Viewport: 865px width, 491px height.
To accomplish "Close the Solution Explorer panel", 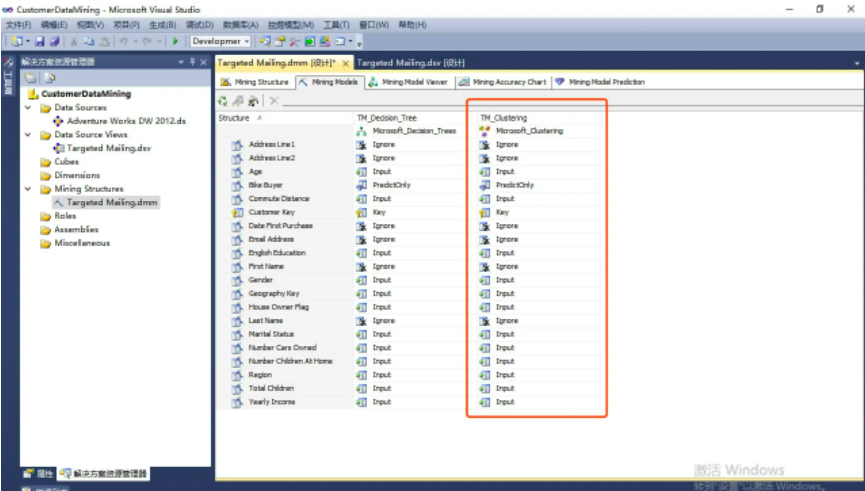I will (204, 62).
